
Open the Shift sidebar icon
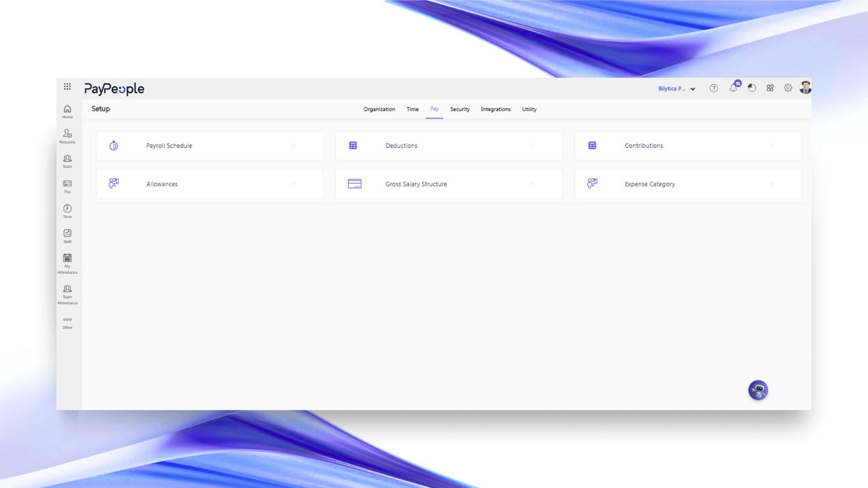(67, 235)
